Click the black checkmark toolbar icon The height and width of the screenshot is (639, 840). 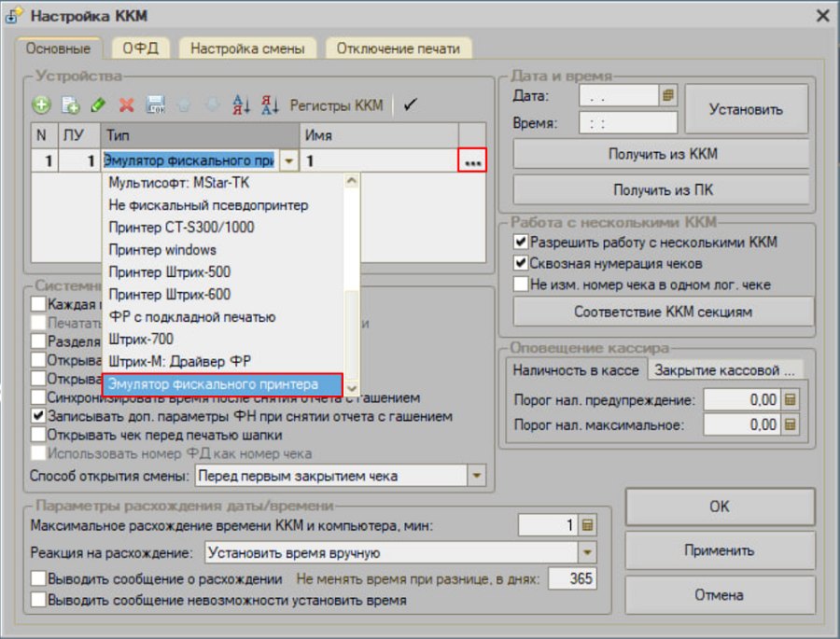click(x=411, y=104)
